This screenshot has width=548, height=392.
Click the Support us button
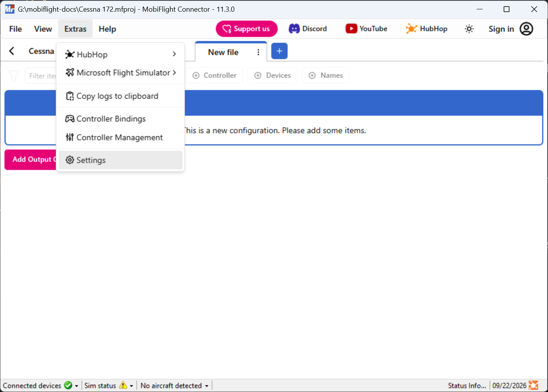coord(247,29)
